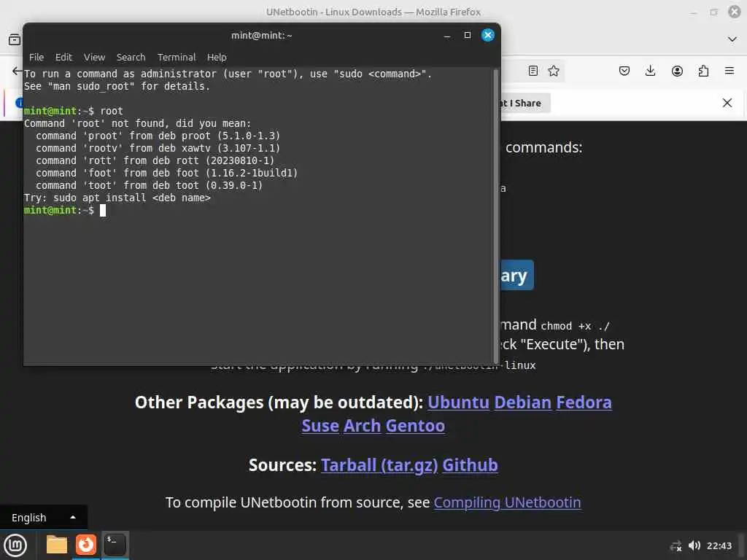Image resolution: width=747 pixels, height=560 pixels.
Task: Open the Edit menu in terminal
Action: (63, 57)
